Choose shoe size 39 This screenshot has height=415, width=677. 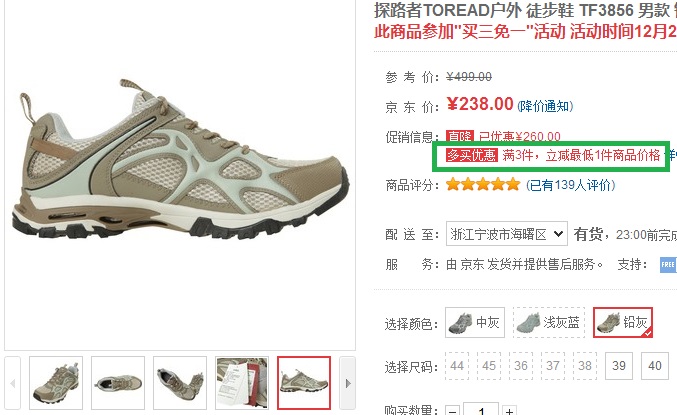619,366
